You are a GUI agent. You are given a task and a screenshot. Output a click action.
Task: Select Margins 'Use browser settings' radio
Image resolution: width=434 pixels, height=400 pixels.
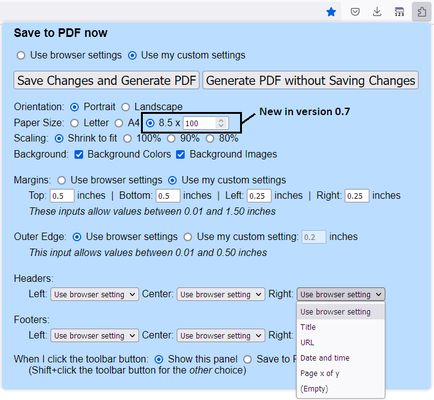pos(61,180)
